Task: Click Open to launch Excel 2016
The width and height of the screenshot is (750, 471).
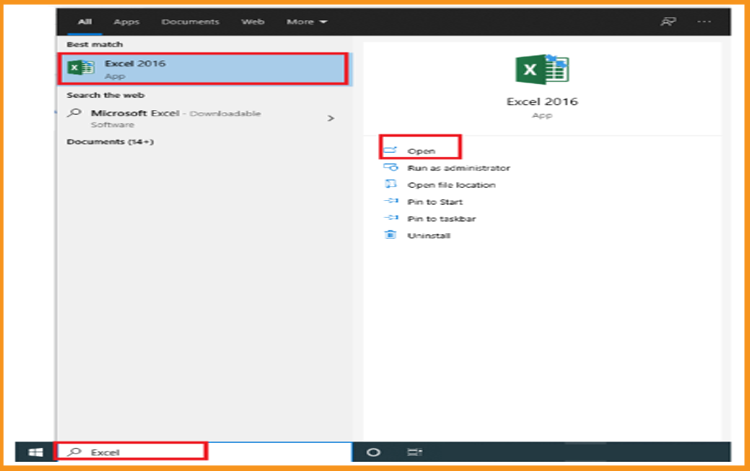Action: [421, 151]
